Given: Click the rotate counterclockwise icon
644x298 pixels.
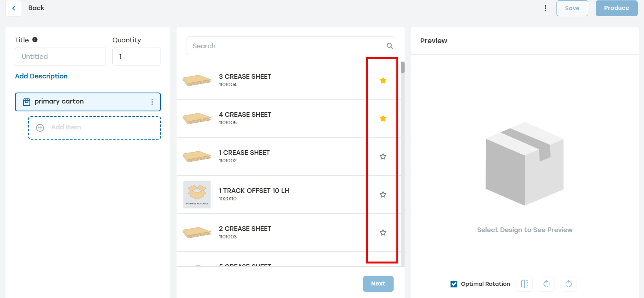Looking at the screenshot, I should tap(569, 284).
